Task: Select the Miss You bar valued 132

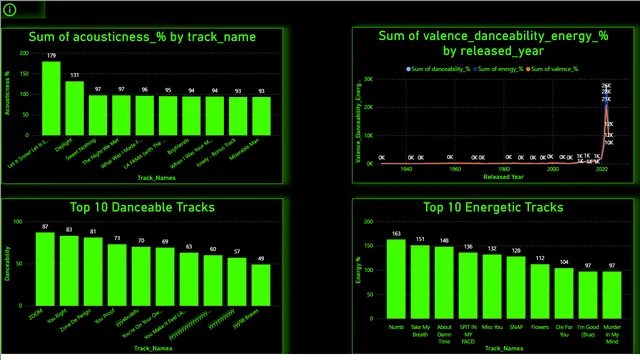Action: (x=492, y=286)
